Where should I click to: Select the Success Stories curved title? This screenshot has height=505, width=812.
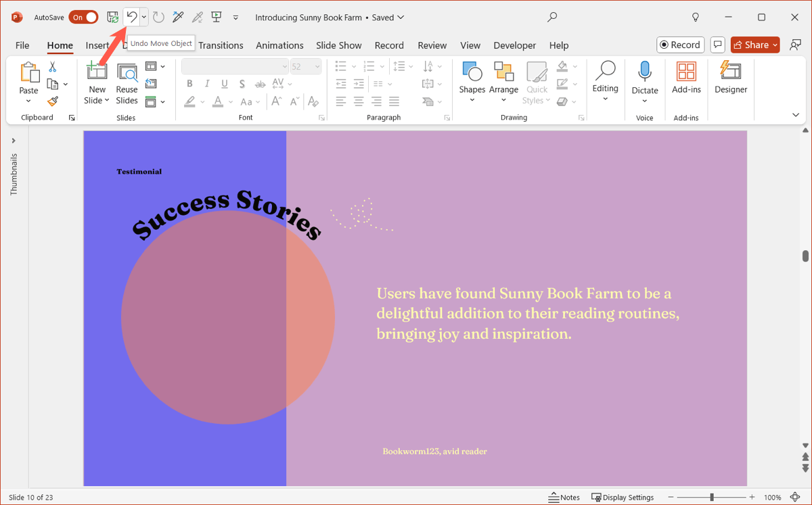226,214
